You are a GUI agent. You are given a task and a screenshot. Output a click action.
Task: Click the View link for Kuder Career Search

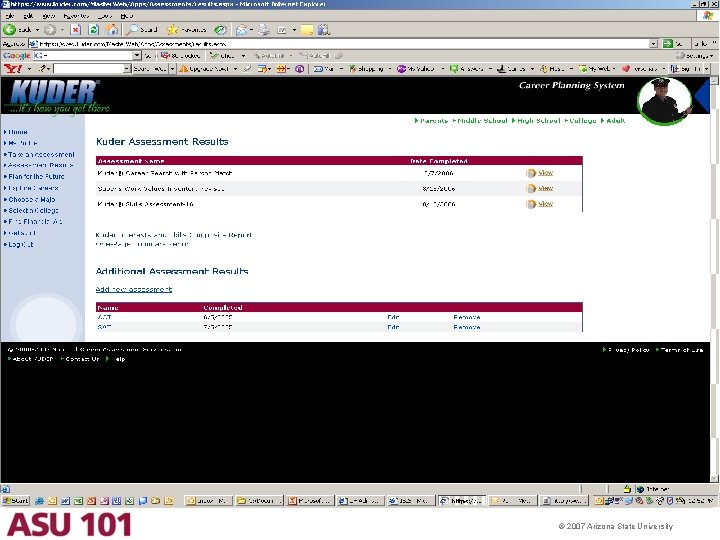coord(545,173)
